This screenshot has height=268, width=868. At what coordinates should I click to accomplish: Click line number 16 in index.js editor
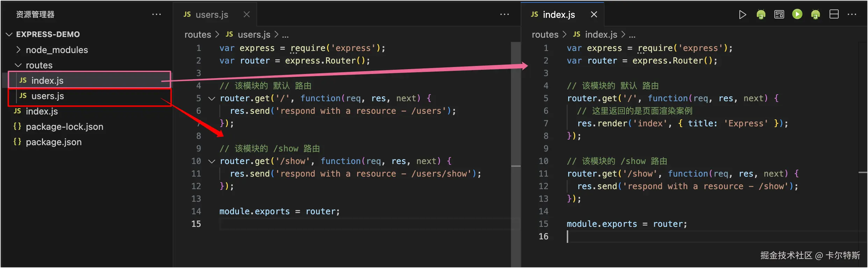[x=543, y=237]
